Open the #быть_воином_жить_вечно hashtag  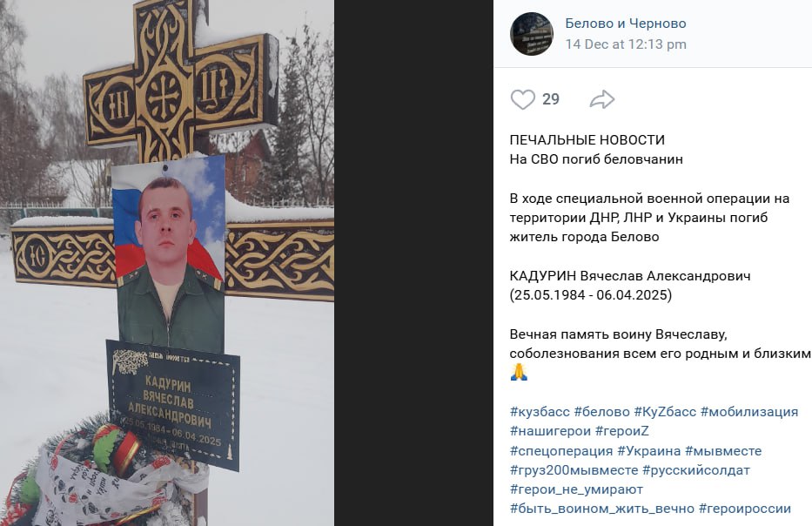pyautogui.click(x=602, y=509)
